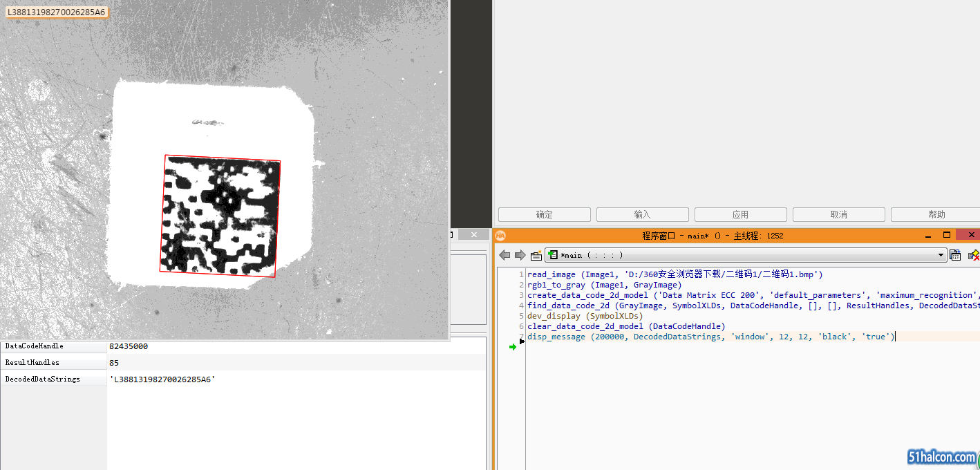
Task: Select the dev_display (SymbolXLDs) line
Action: point(585,316)
